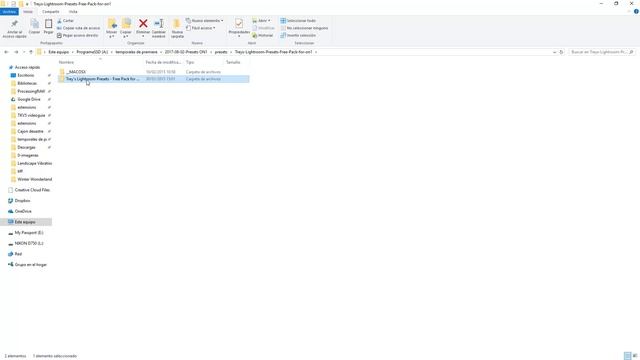Switch to the Compartir tab
The height and width of the screenshot is (360, 640).
[x=51, y=12]
